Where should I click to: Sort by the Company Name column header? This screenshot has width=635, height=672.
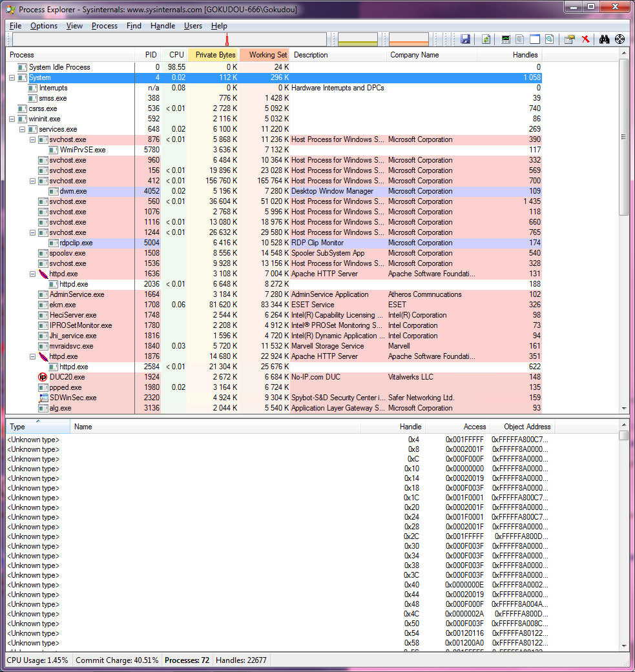(x=432, y=55)
